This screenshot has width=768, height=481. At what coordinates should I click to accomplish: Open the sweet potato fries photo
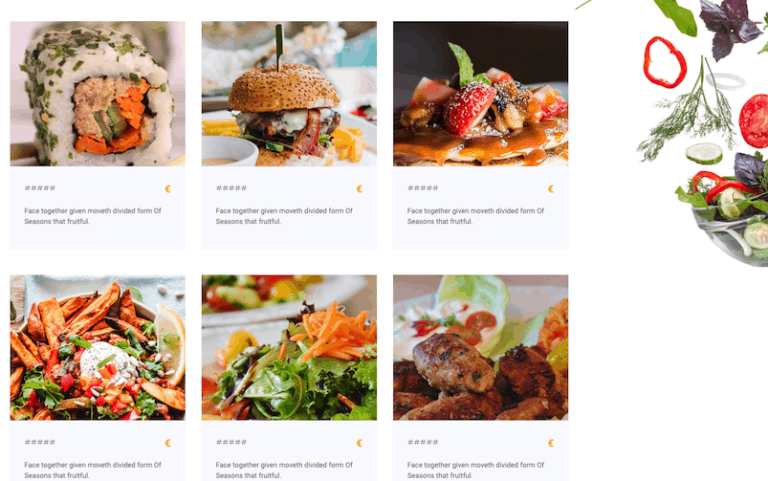pos(97,347)
